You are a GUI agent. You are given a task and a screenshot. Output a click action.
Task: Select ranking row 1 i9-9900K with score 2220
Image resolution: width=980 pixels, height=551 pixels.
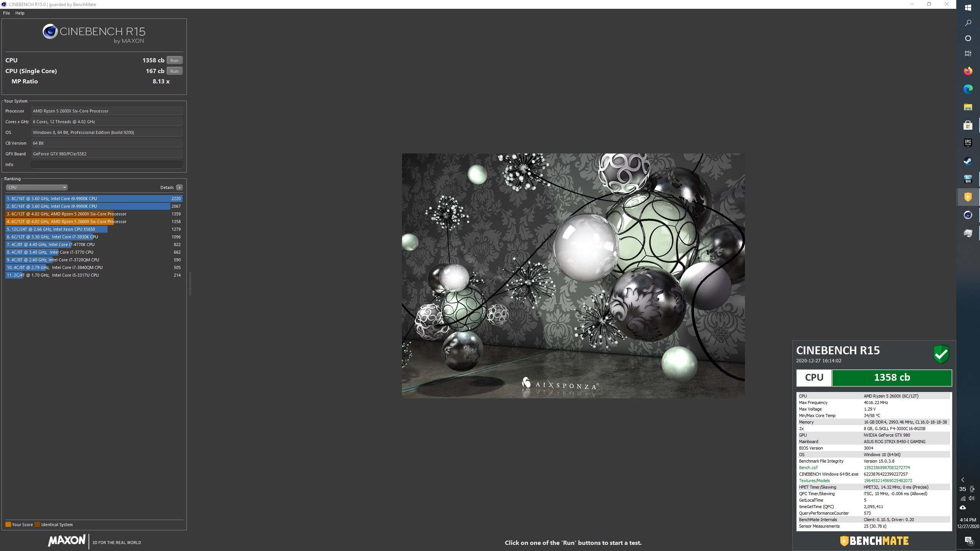pos(94,199)
